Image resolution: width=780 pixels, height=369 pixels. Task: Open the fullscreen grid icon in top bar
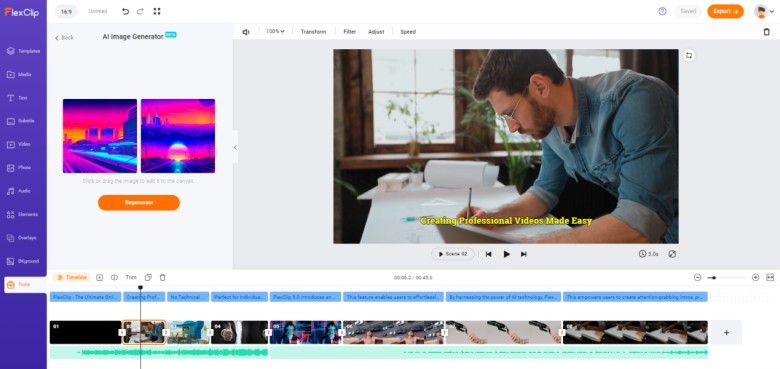[157, 11]
